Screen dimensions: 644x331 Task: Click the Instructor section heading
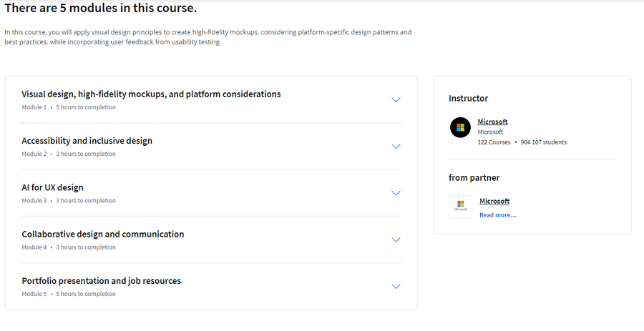pyautogui.click(x=468, y=99)
